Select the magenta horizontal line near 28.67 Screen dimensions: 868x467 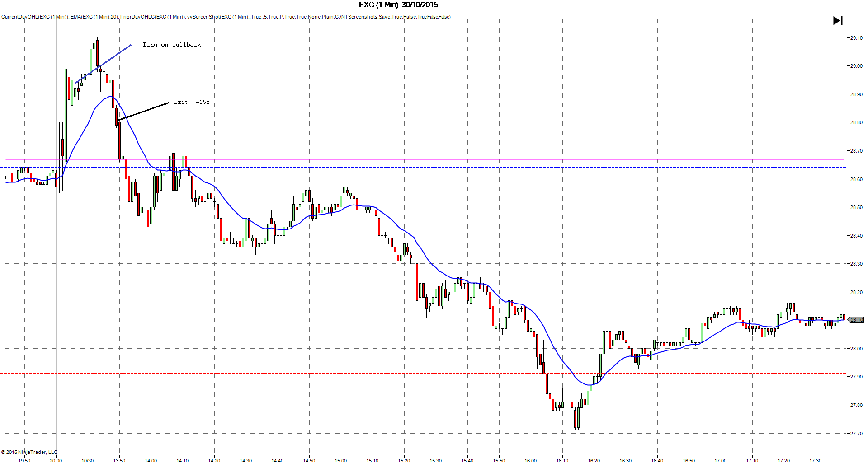tap(425, 159)
